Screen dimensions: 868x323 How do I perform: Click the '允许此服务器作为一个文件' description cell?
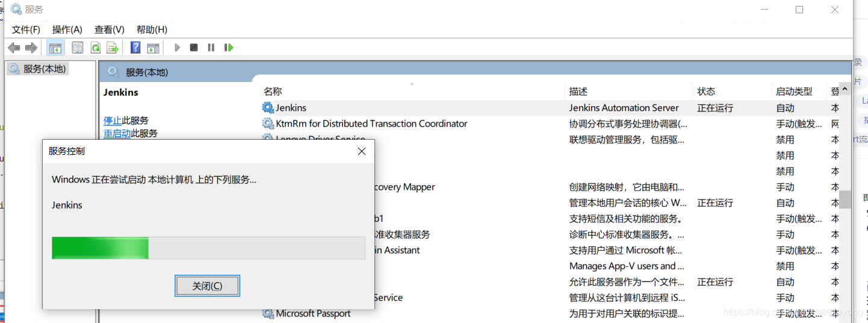point(627,281)
